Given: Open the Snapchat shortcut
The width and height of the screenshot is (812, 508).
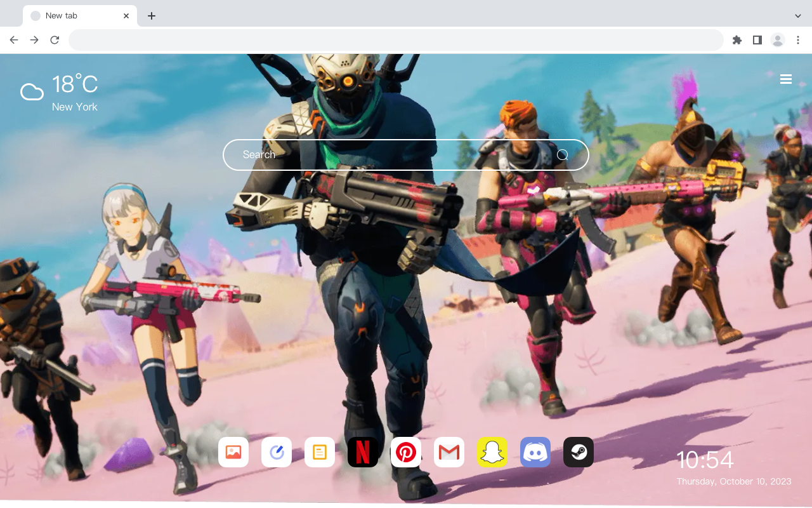Looking at the screenshot, I should (x=492, y=452).
